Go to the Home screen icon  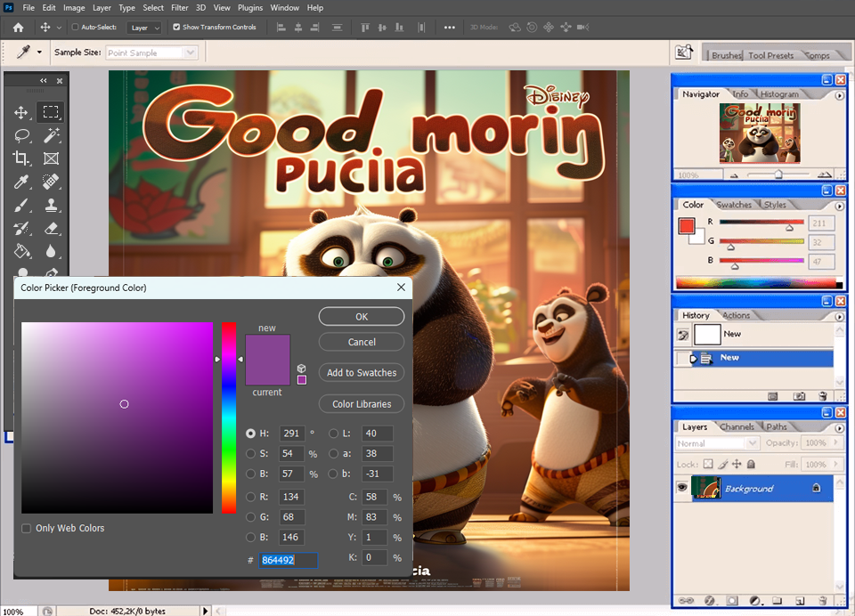click(18, 28)
